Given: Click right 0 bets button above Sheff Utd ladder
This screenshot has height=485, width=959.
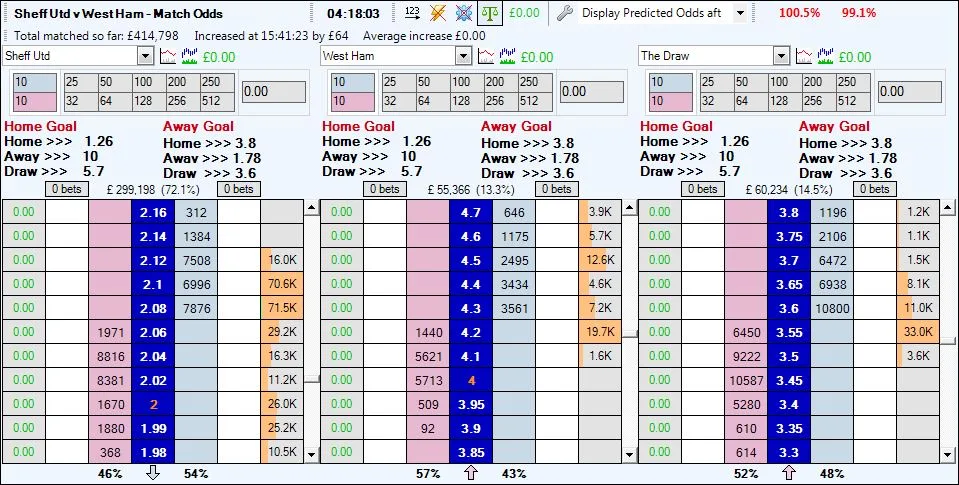Looking at the screenshot, I should (239, 189).
